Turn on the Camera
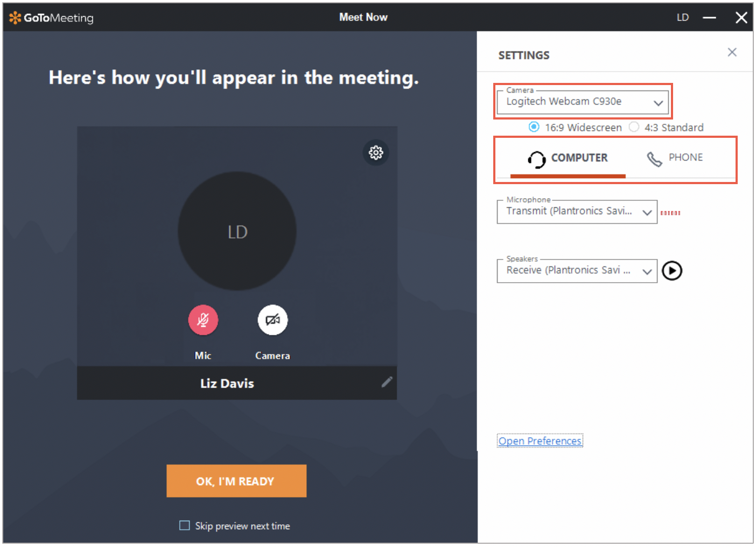Image resolution: width=756 pixels, height=547 pixels. point(272,320)
